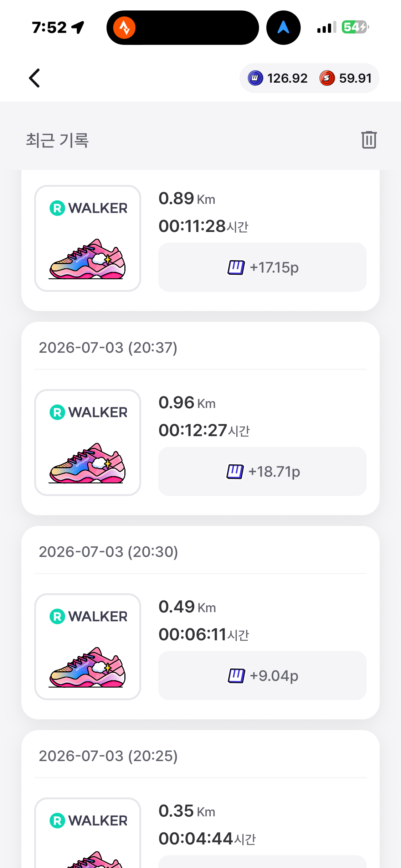
Task: Open the Strava activity icon in Dynamic Island
Action: (124, 27)
